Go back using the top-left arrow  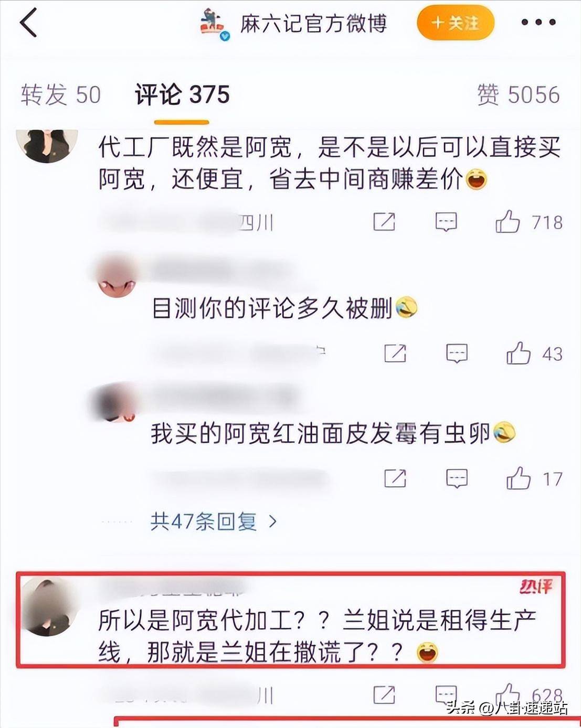click(28, 23)
